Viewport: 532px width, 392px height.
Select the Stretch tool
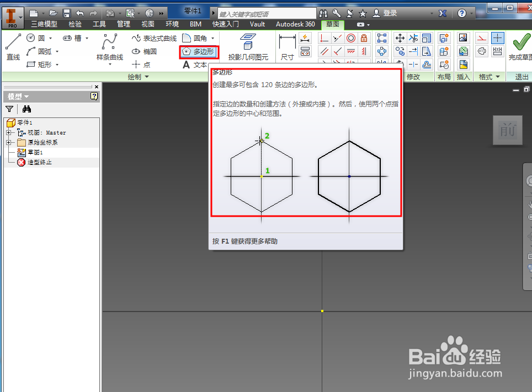(x=427, y=51)
